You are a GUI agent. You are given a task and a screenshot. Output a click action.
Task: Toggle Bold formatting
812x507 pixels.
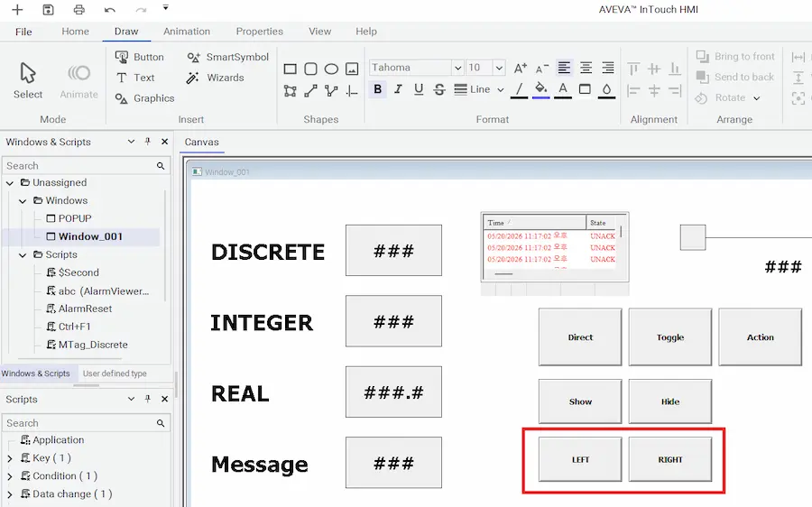377,89
